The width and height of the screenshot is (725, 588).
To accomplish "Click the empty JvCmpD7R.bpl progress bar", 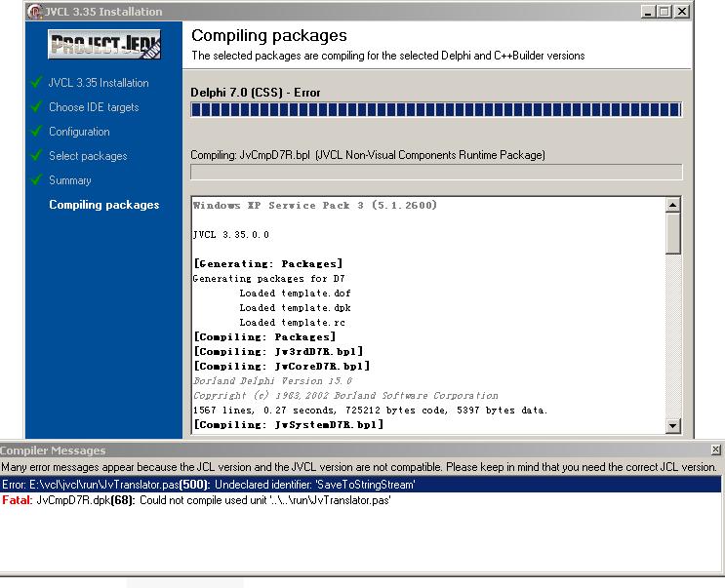I will tap(435, 173).
